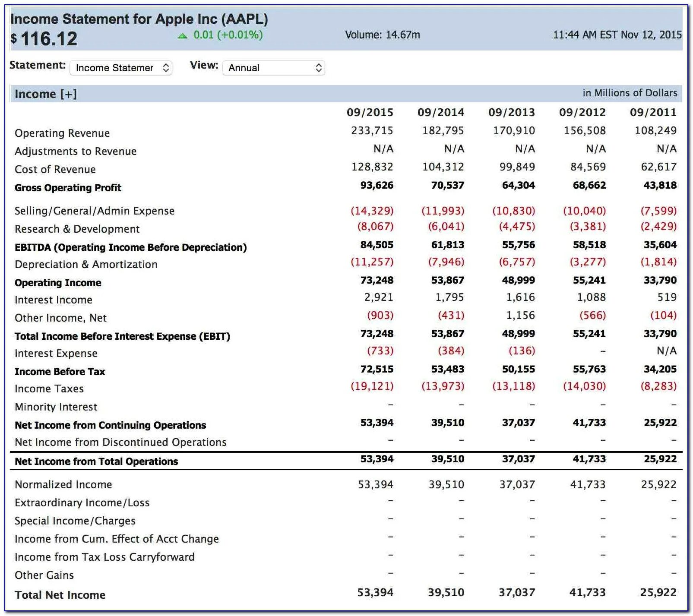Screen dimensions: 693x616
Task: Click the $116.12 stock price
Action: tap(44, 39)
